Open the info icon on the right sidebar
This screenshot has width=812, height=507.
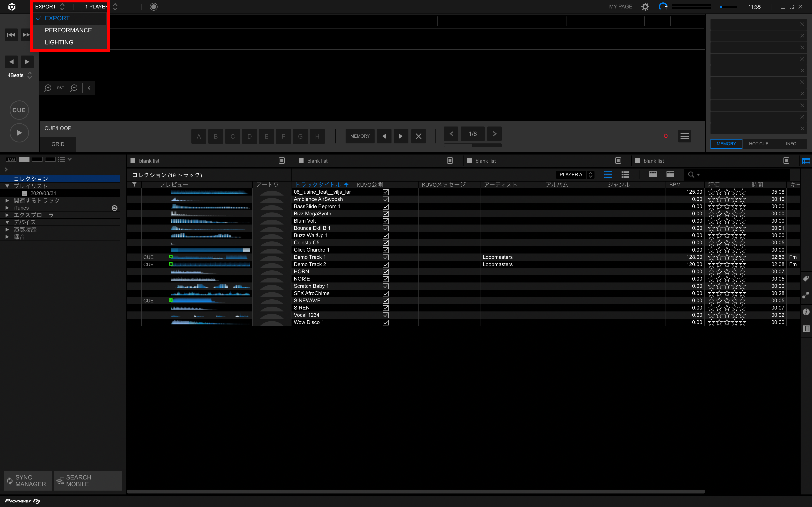[806, 312]
